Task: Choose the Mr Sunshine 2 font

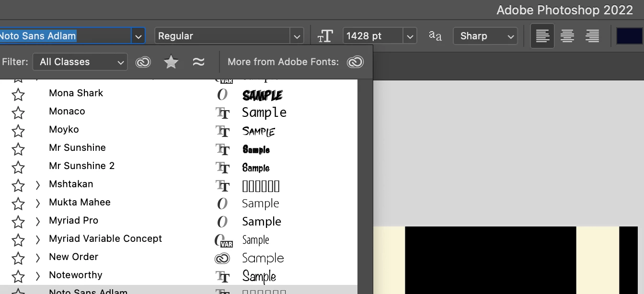Action: 81,166
